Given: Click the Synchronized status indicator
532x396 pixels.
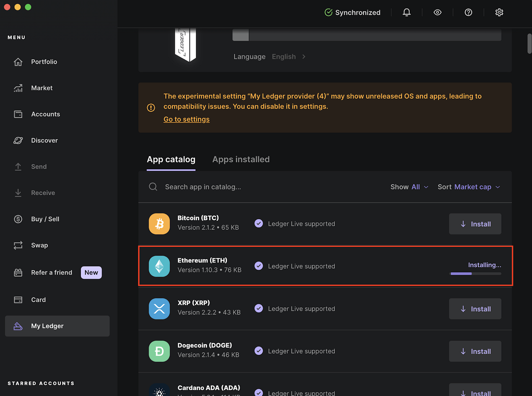Looking at the screenshot, I should pyautogui.click(x=352, y=13).
